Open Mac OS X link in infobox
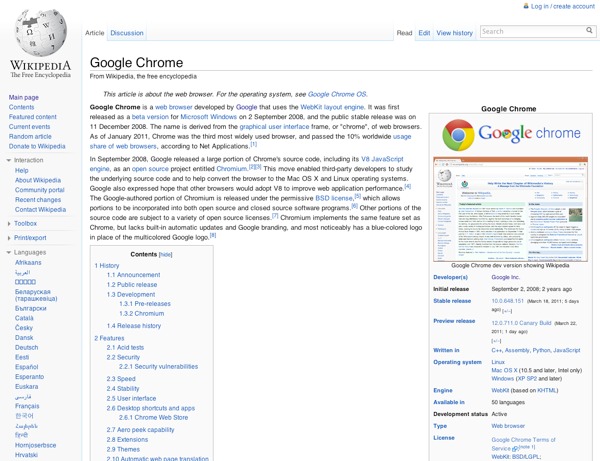Viewport: 600px width, 461px height. (504, 370)
